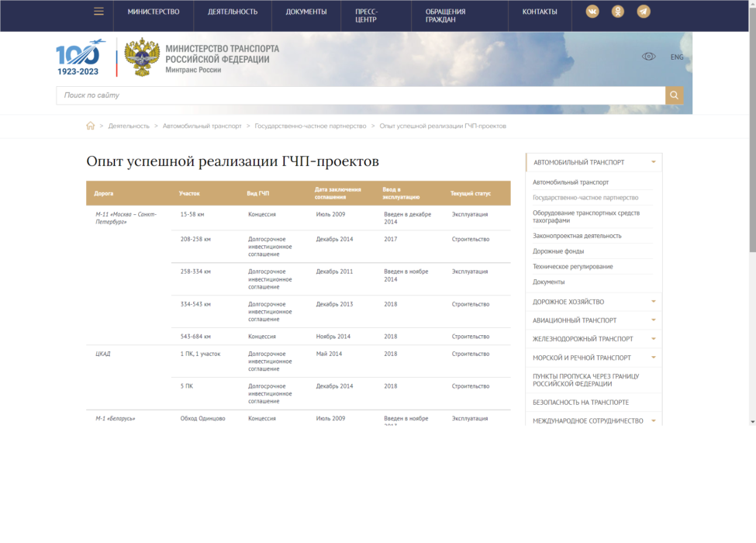Screen dimensions: 756x543
Task: Open the Odnoklassniki social icon
Action: click(617, 12)
